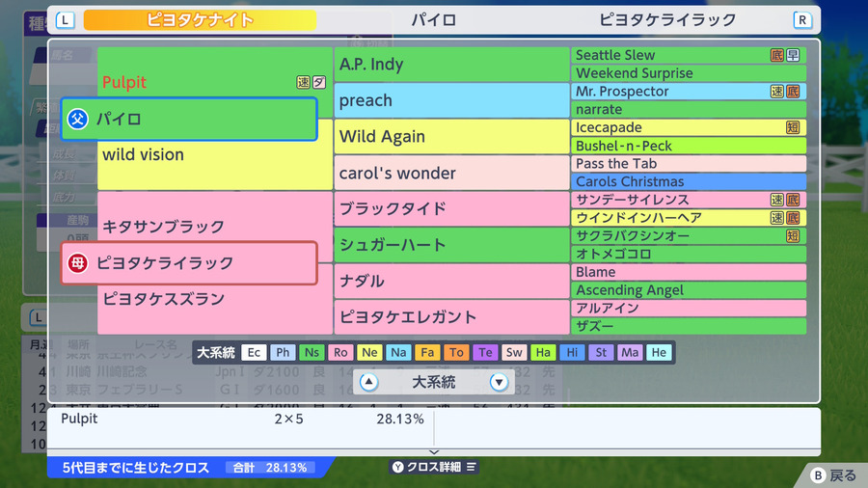Viewport: 868px width, 488px height.
Task: Click Mr. Prospector's 底 badge
Action: point(793,92)
